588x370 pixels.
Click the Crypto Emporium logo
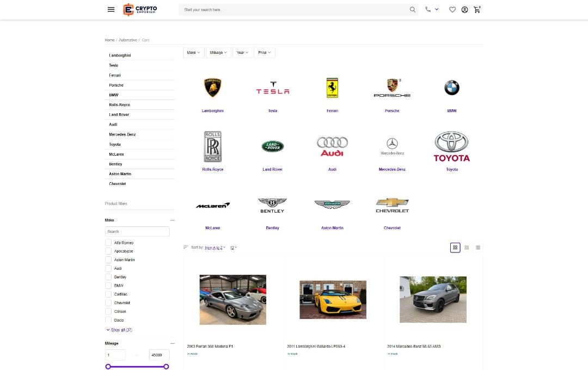[140, 10]
